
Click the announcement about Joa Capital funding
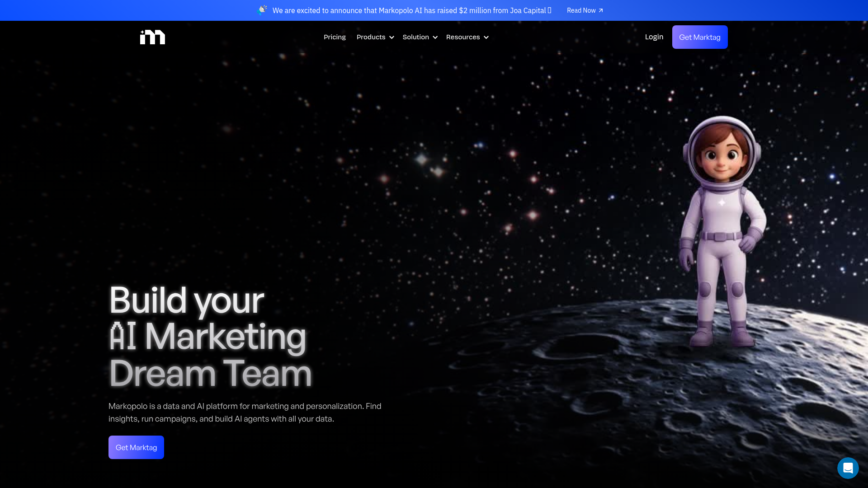pyautogui.click(x=412, y=10)
